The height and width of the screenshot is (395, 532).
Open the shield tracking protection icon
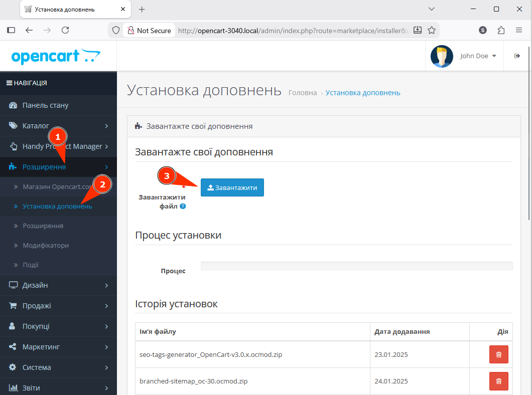pos(116,31)
